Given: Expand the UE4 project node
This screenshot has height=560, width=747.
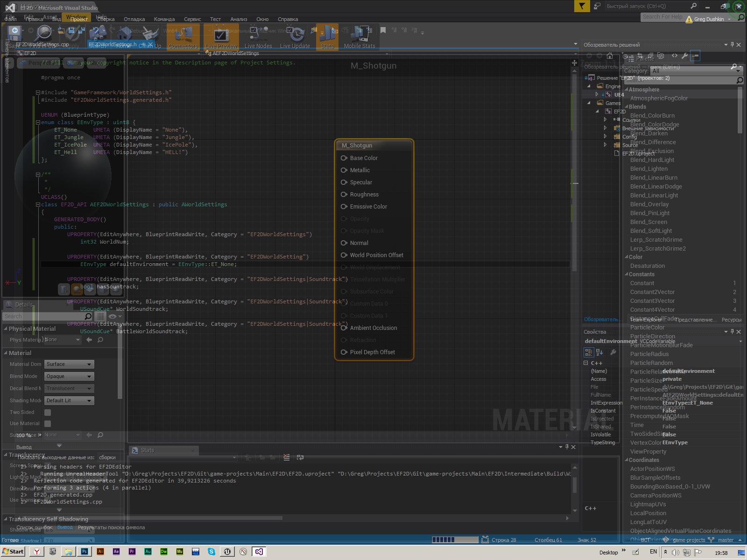Looking at the screenshot, I should (x=597, y=95).
